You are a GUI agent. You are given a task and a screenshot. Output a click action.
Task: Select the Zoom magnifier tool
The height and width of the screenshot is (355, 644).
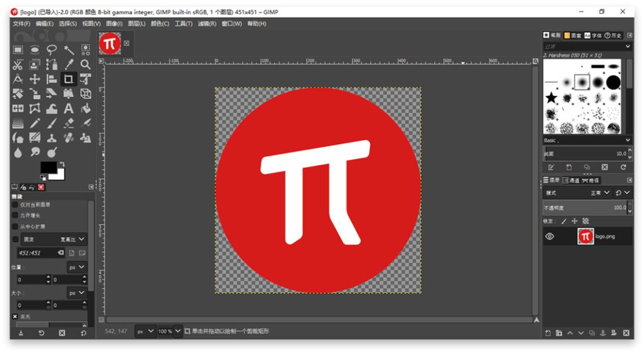coord(85,64)
